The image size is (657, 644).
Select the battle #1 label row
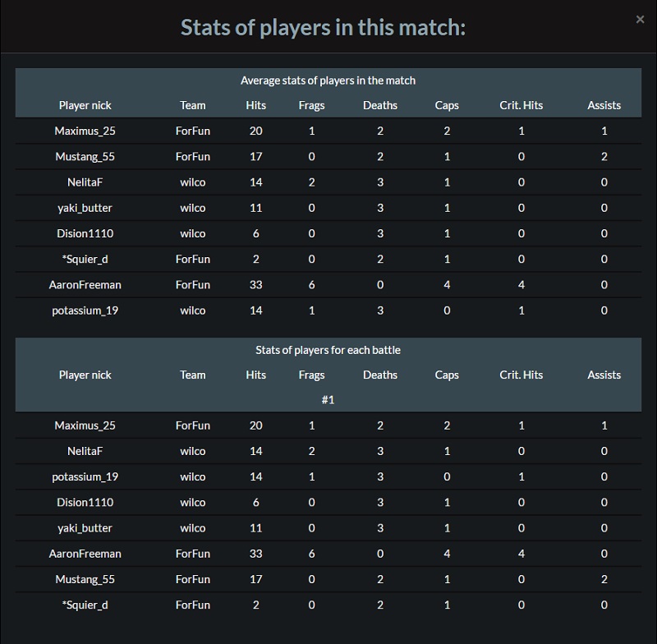point(328,400)
